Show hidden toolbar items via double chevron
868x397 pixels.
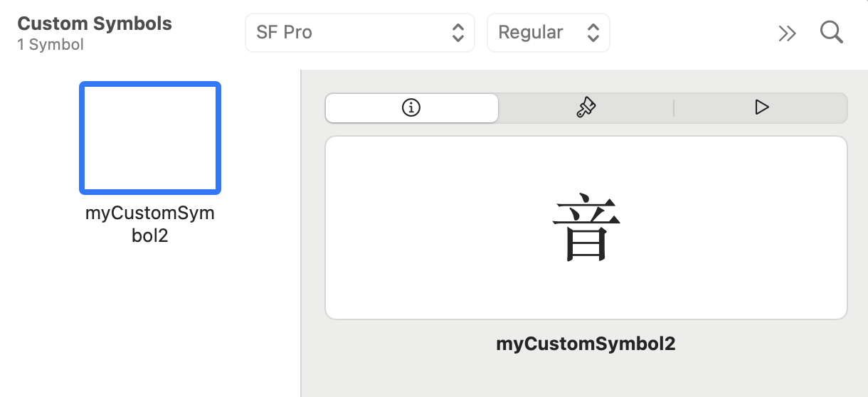(x=786, y=33)
